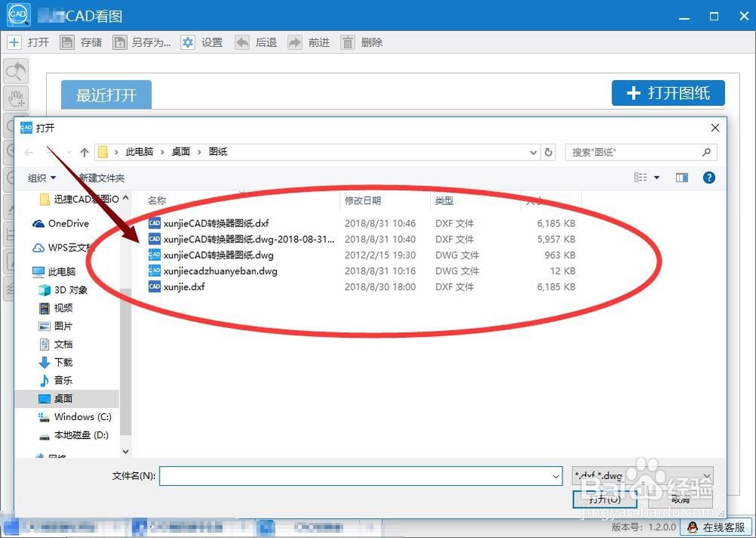Sort by 名称 column header
756x538 pixels.
tap(157, 201)
